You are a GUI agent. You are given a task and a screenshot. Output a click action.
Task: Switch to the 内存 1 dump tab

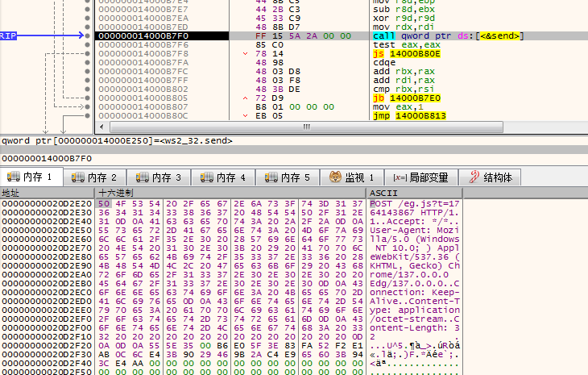click(x=31, y=177)
